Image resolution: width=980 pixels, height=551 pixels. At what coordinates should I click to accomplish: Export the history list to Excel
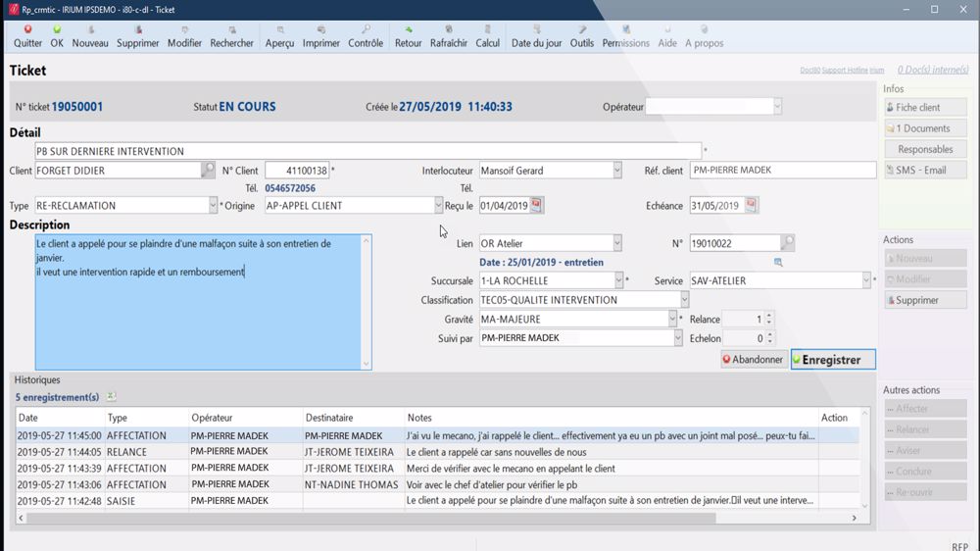point(111,396)
